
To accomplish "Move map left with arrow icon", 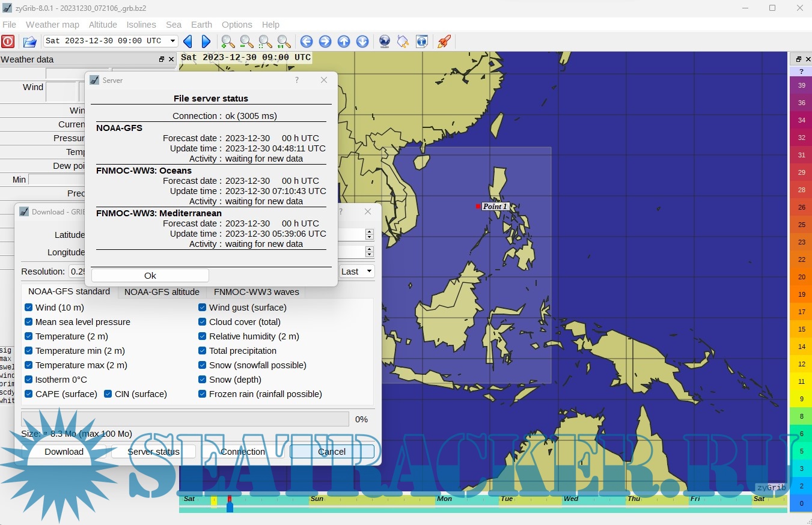I will (307, 41).
